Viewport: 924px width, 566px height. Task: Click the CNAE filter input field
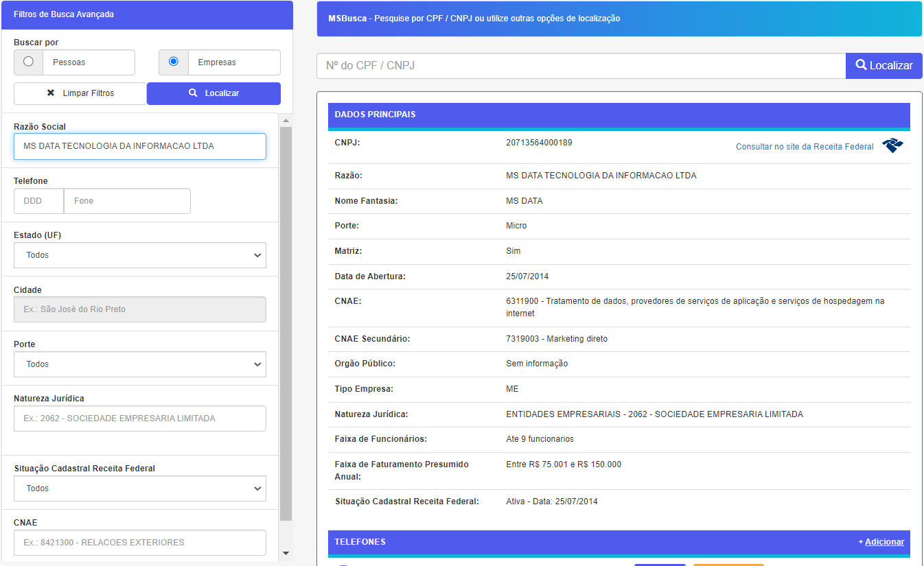[140, 543]
